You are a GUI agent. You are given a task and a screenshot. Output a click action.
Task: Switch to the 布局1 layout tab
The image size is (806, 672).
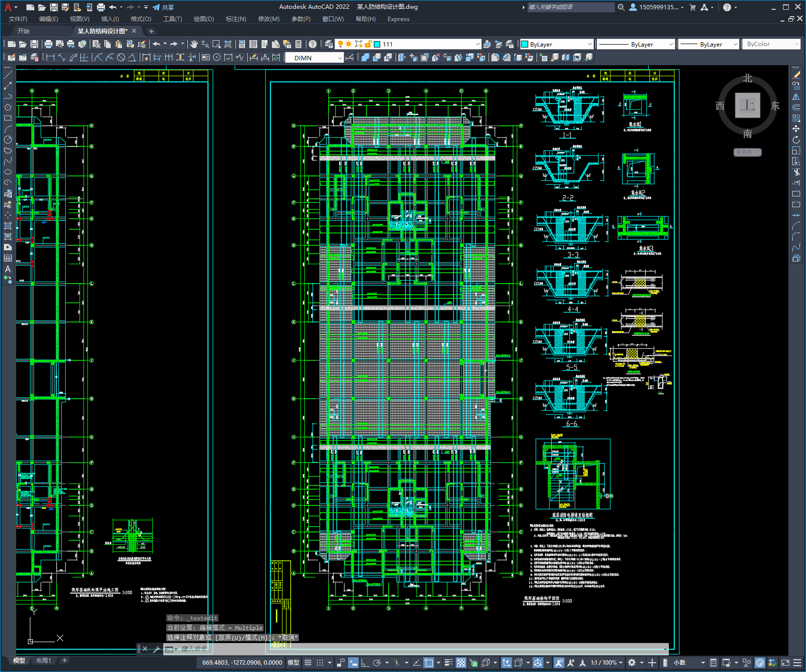coord(44,660)
